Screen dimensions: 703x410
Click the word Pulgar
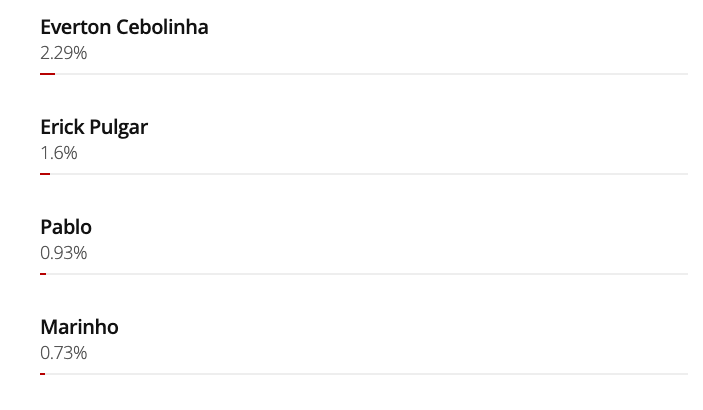[x=120, y=127]
